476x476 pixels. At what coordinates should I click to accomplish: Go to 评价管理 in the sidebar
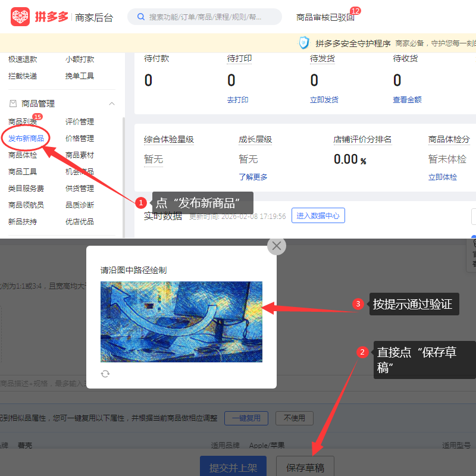[79, 121]
